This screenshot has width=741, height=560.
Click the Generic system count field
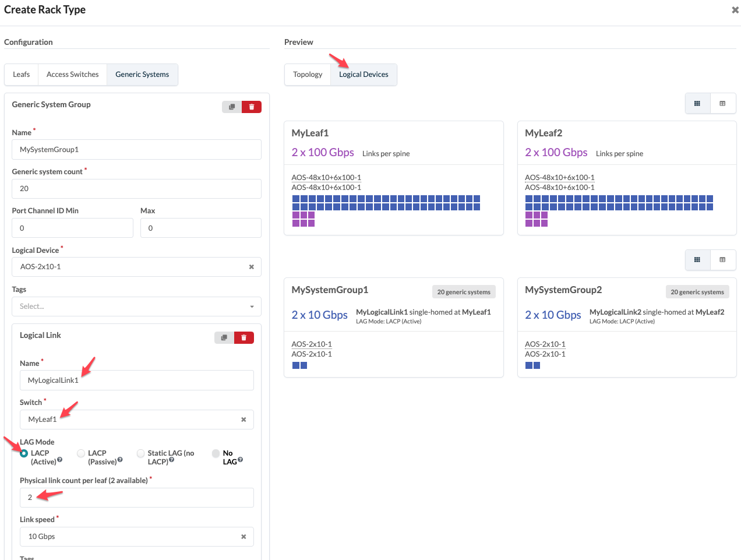136,189
